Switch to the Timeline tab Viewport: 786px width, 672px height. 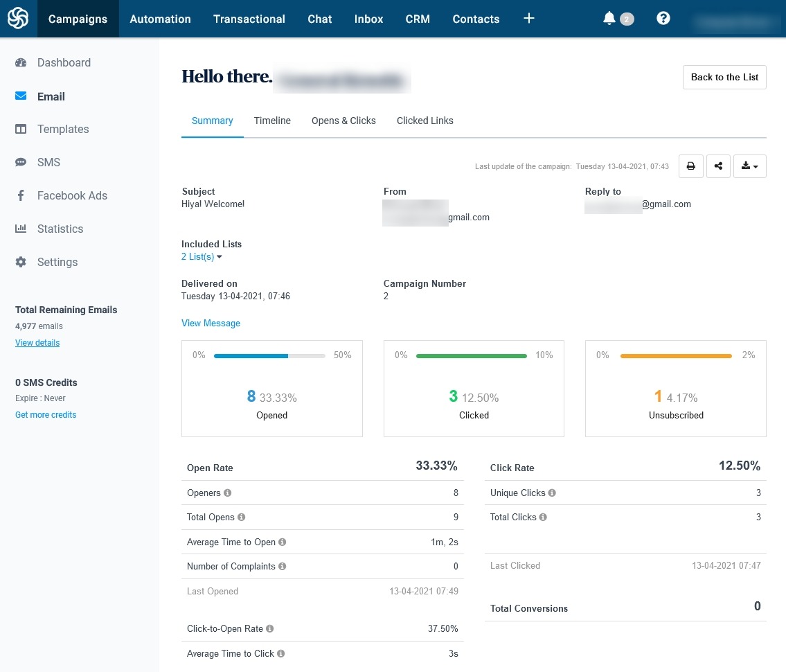[272, 121]
